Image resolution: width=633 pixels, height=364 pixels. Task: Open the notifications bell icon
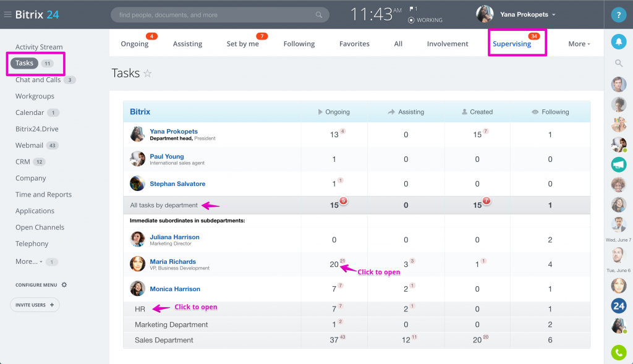click(x=618, y=41)
